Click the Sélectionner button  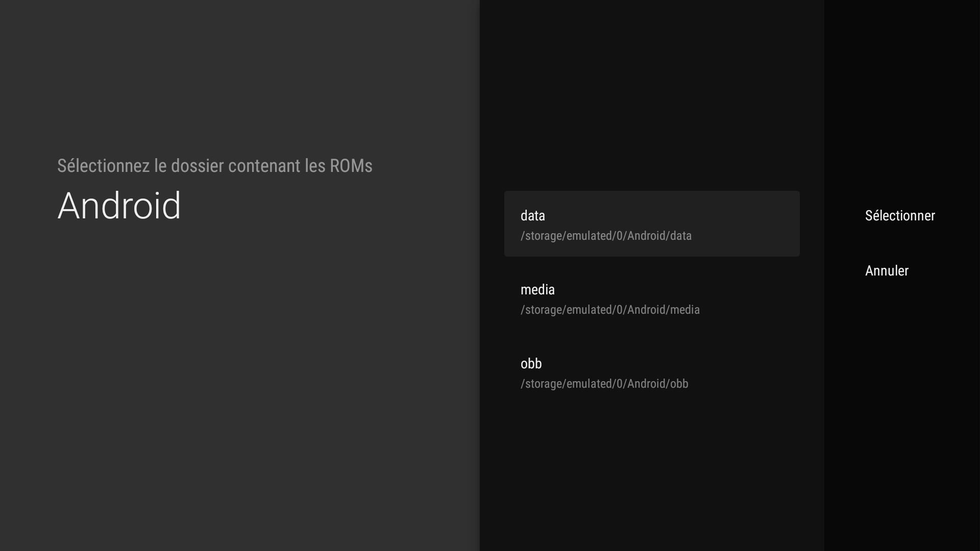tap(900, 215)
